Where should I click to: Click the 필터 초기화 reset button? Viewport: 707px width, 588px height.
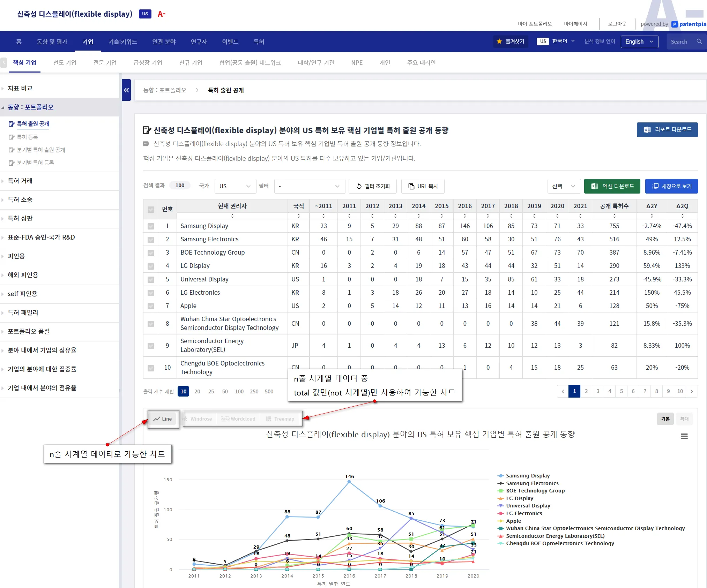(373, 186)
